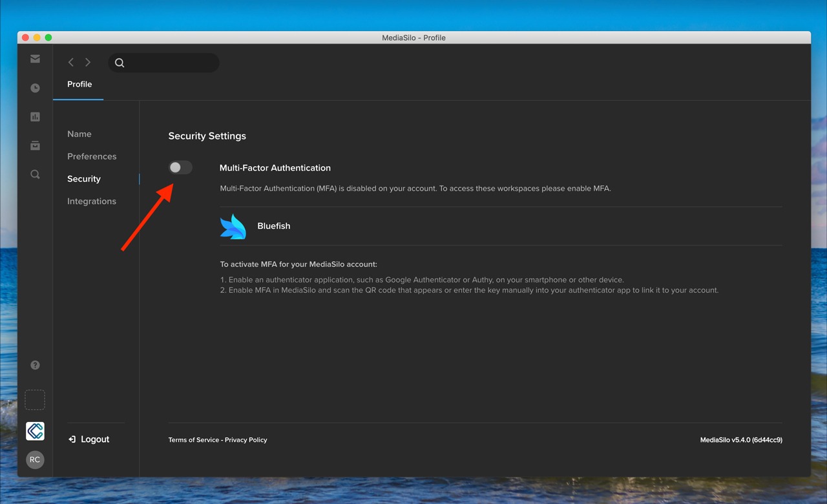Click the Logout button
The image size is (827, 504).
(89, 439)
